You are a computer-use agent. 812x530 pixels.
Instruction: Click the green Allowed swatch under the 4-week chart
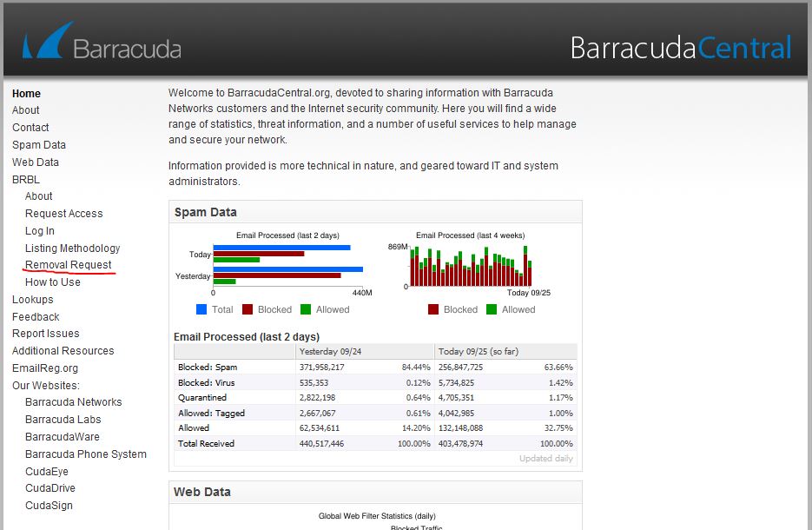pyautogui.click(x=492, y=309)
